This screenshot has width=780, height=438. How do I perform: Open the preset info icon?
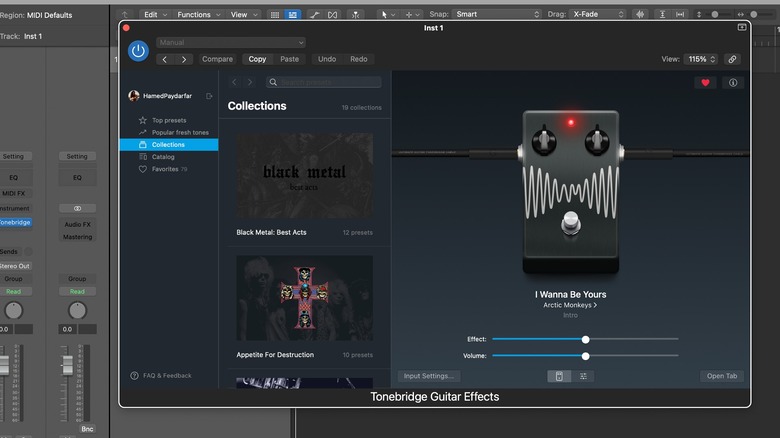(x=733, y=83)
